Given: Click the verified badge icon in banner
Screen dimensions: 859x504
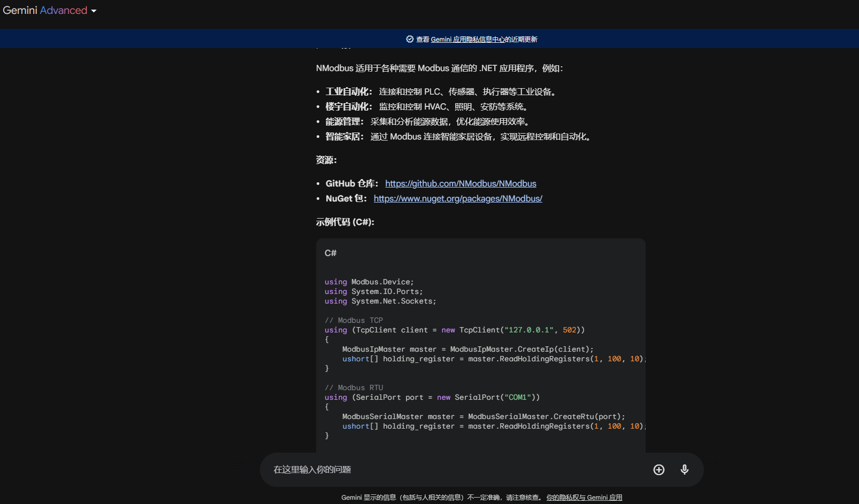Looking at the screenshot, I should tap(410, 39).
